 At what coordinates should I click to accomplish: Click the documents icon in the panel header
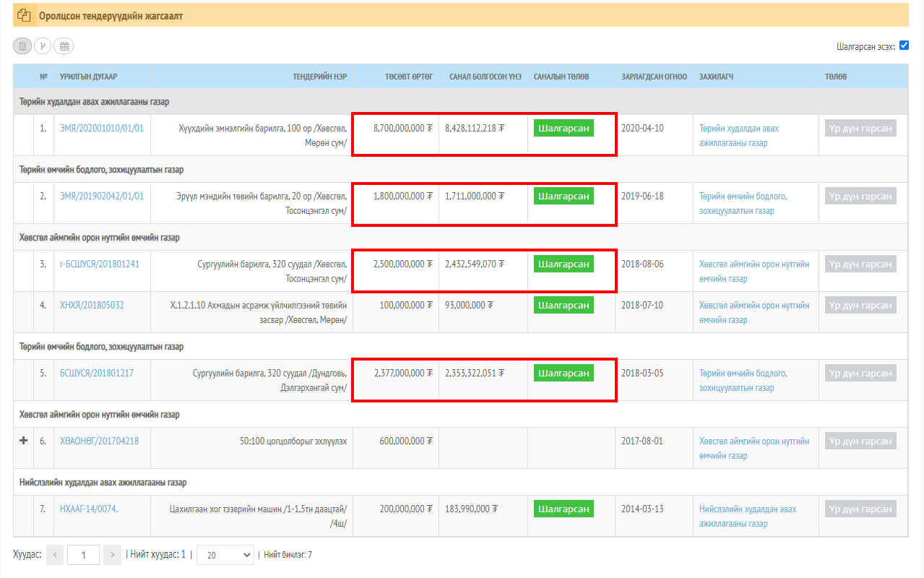pyautogui.click(x=24, y=15)
